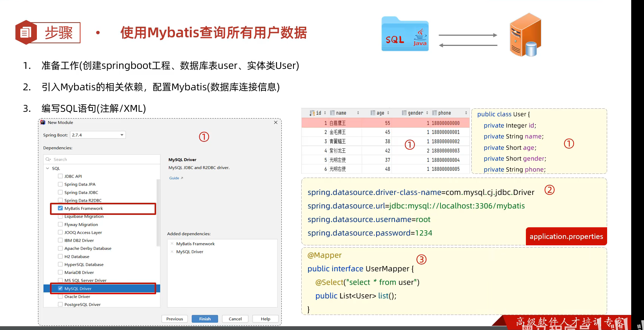Enable the Spring Data JPA checkbox
The width and height of the screenshot is (644, 330).
[x=60, y=184]
